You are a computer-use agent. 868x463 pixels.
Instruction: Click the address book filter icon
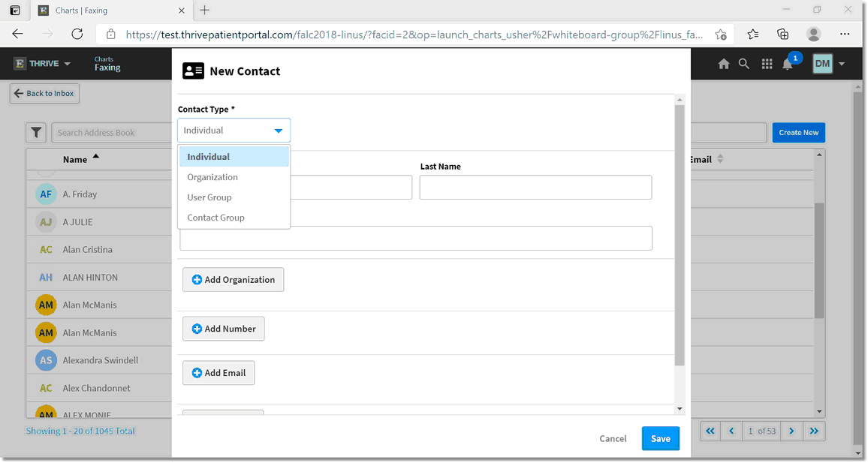(36, 133)
